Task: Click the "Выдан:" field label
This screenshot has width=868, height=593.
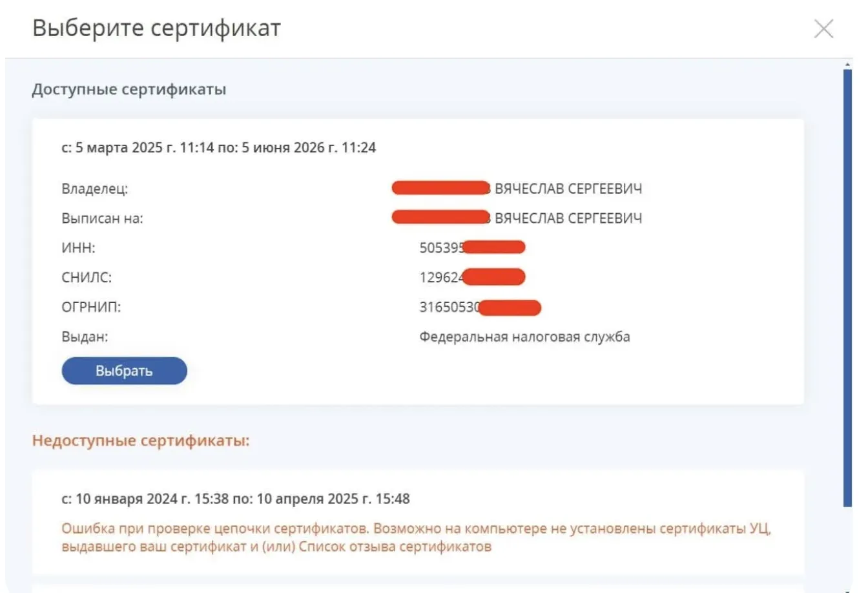Action: [x=85, y=337]
